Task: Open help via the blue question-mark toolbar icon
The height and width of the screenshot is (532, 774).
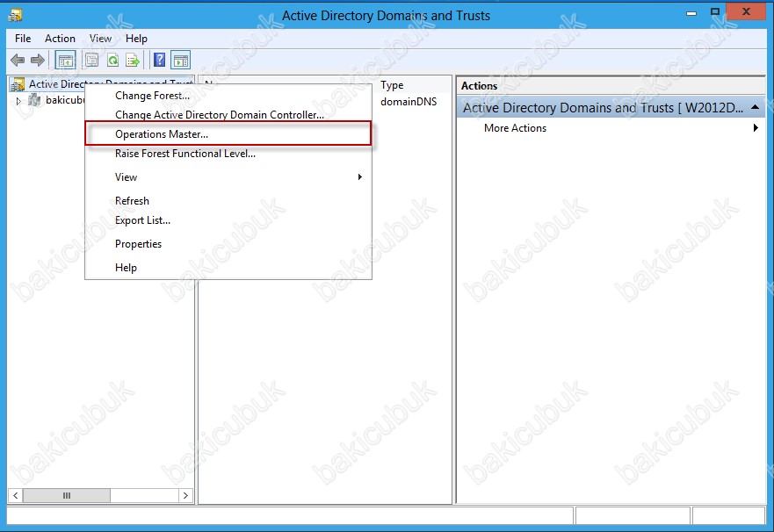Action: pyautogui.click(x=159, y=61)
